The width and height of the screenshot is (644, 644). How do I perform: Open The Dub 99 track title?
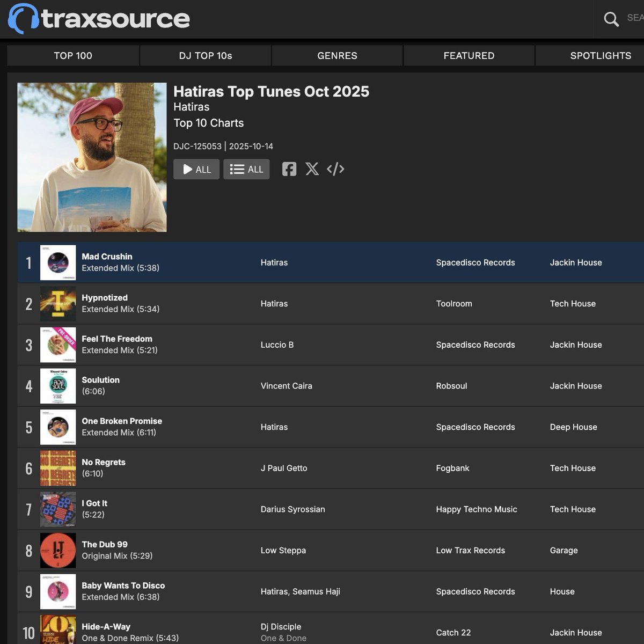click(105, 544)
